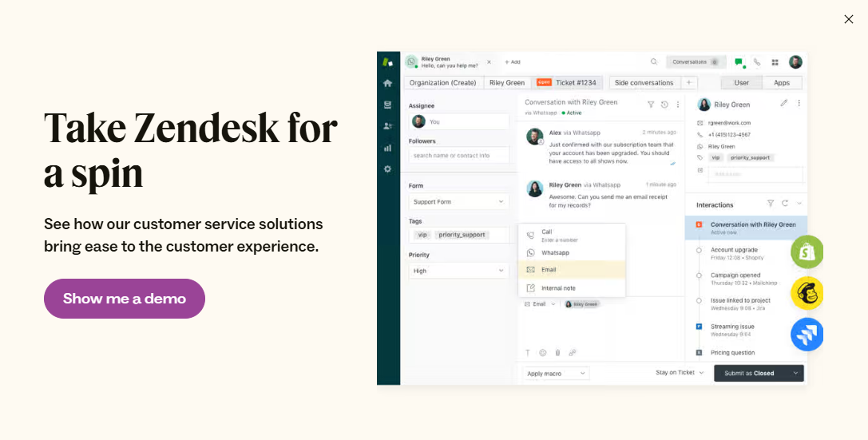Click the Submit as Closed button
The height and width of the screenshot is (440, 868).
coord(751,373)
